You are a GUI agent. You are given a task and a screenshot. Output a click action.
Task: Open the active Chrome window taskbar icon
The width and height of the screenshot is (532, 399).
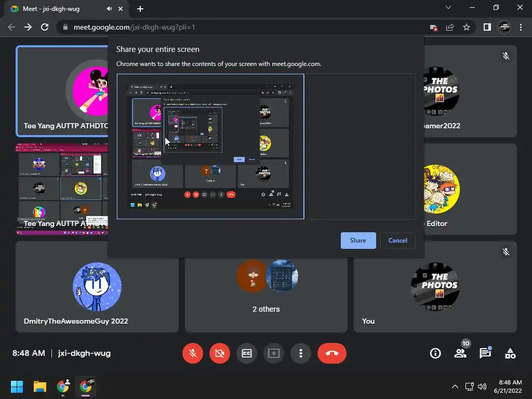pyautogui.click(x=86, y=387)
